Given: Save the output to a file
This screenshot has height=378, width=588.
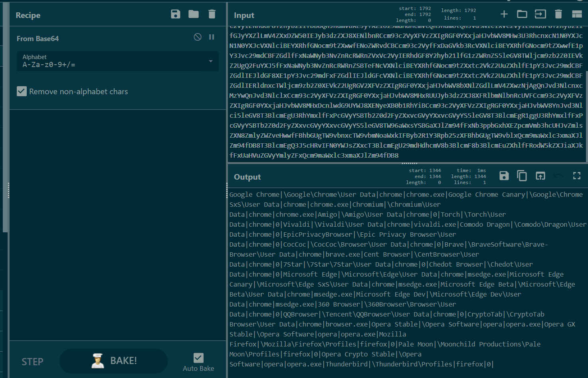Looking at the screenshot, I should pos(504,175).
